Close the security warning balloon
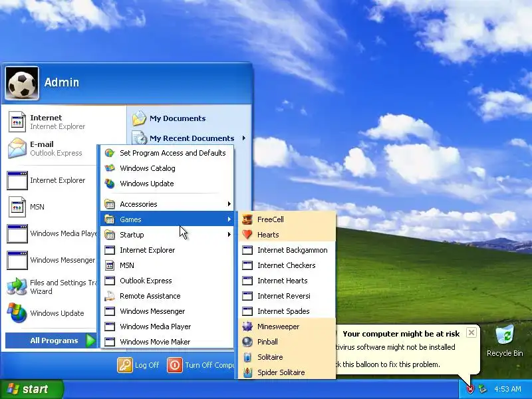 coord(471,332)
